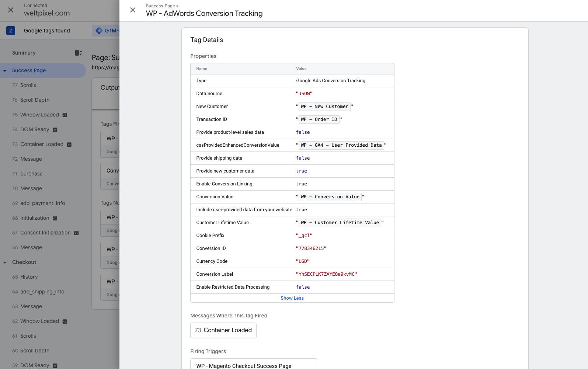Click the Data Source value JSON
Image resolution: width=588 pixels, height=369 pixels.
click(304, 94)
